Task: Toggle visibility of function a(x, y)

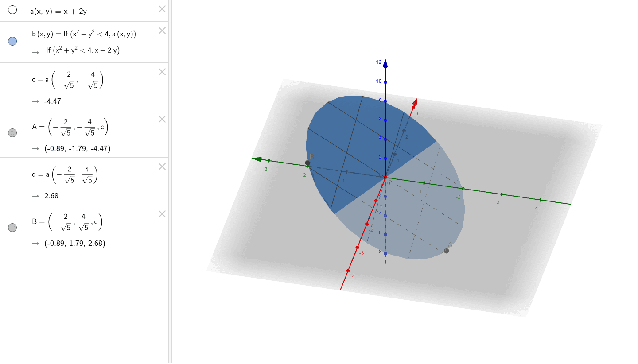Action: click(x=12, y=10)
